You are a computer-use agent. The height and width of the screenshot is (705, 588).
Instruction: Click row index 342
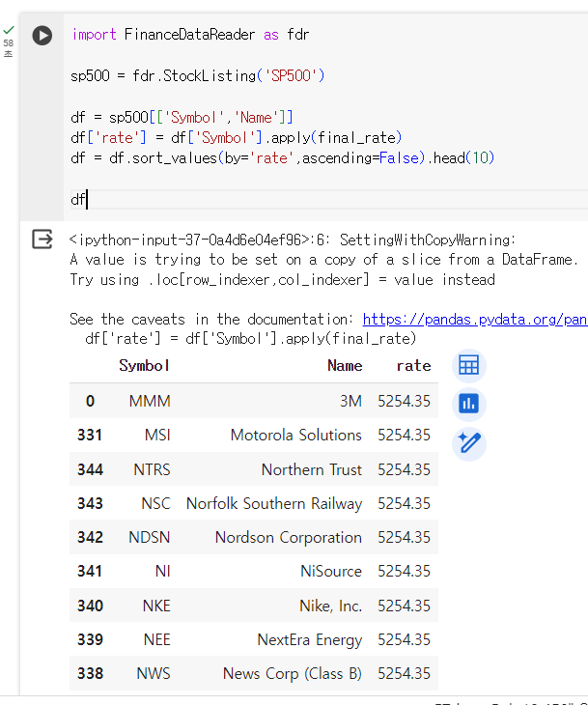click(90, 538)
